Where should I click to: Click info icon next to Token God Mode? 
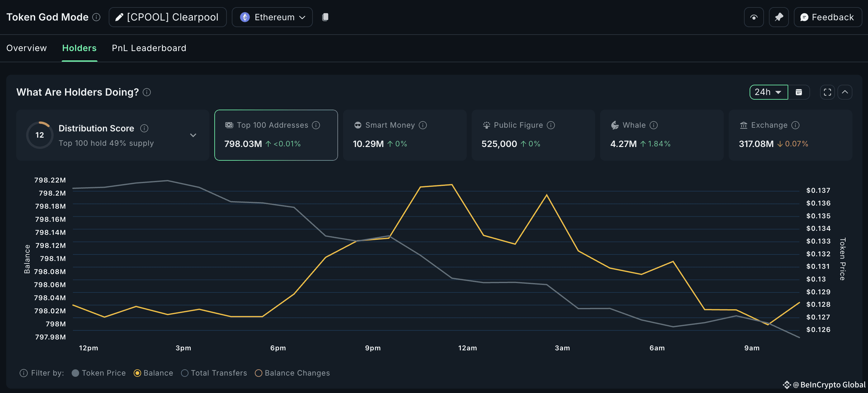pyautogui.click(x=96, y=17)
